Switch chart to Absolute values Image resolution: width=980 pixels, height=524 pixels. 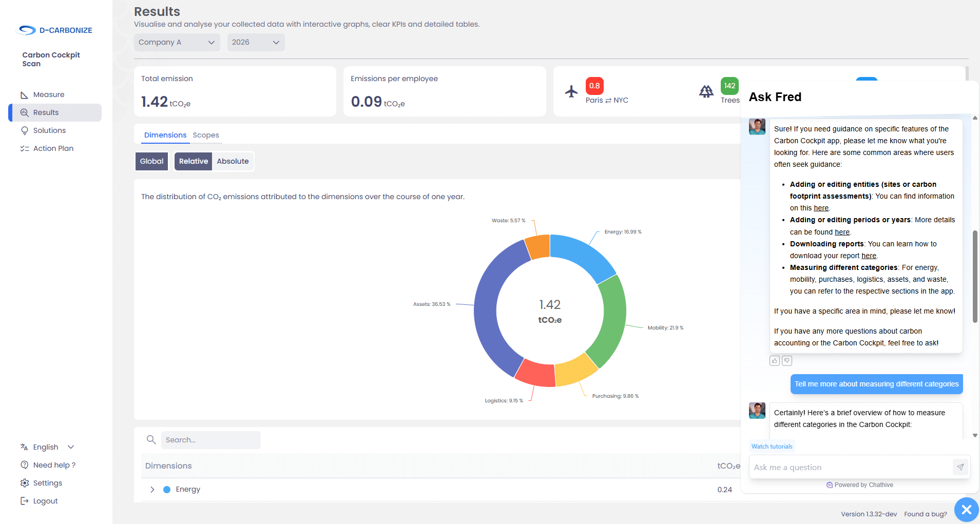point(233,161)
